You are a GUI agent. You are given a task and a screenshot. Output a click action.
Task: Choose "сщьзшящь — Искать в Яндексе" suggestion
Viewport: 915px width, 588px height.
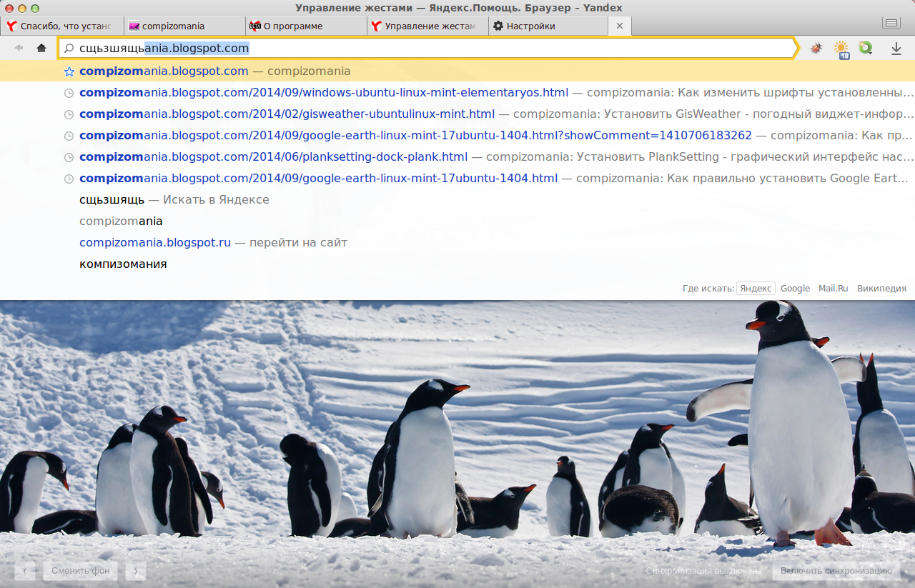[457, 200]
